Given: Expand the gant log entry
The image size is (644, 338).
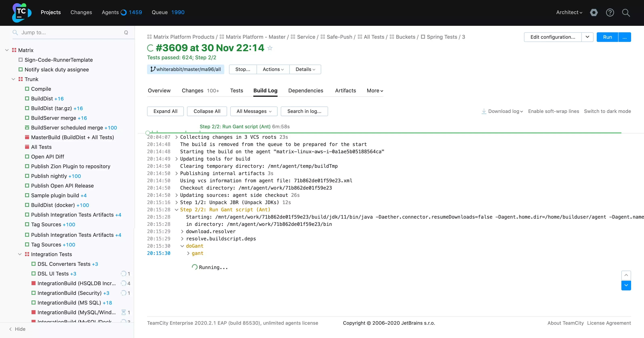Looking at the screenshot, I should tap(188, 253).
